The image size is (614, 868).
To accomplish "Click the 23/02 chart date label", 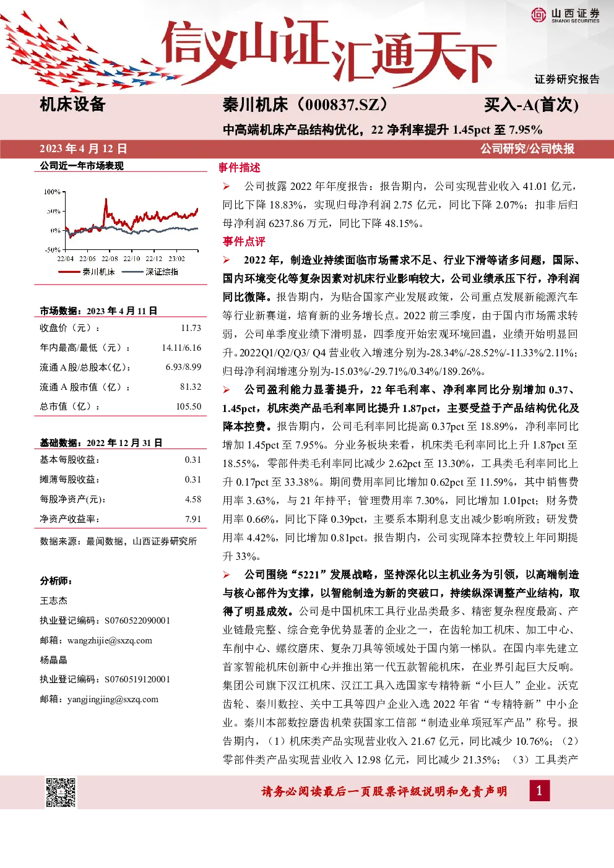I will point(176,259).
